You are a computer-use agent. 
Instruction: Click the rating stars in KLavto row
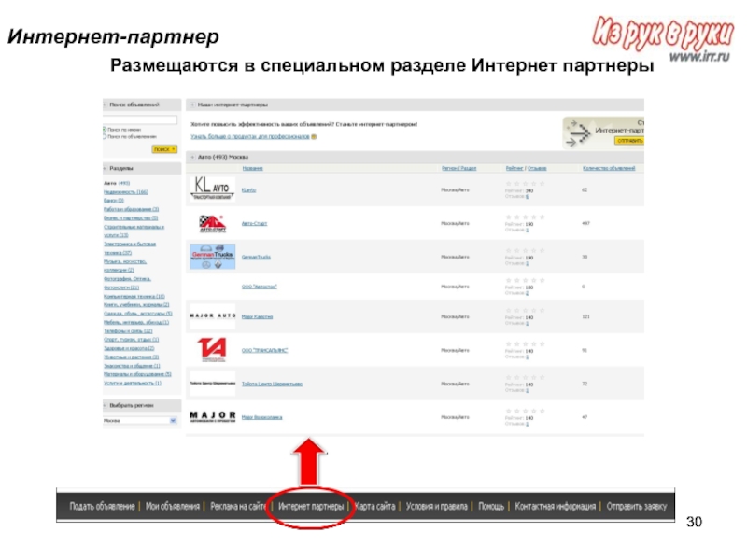click(525, 183)
